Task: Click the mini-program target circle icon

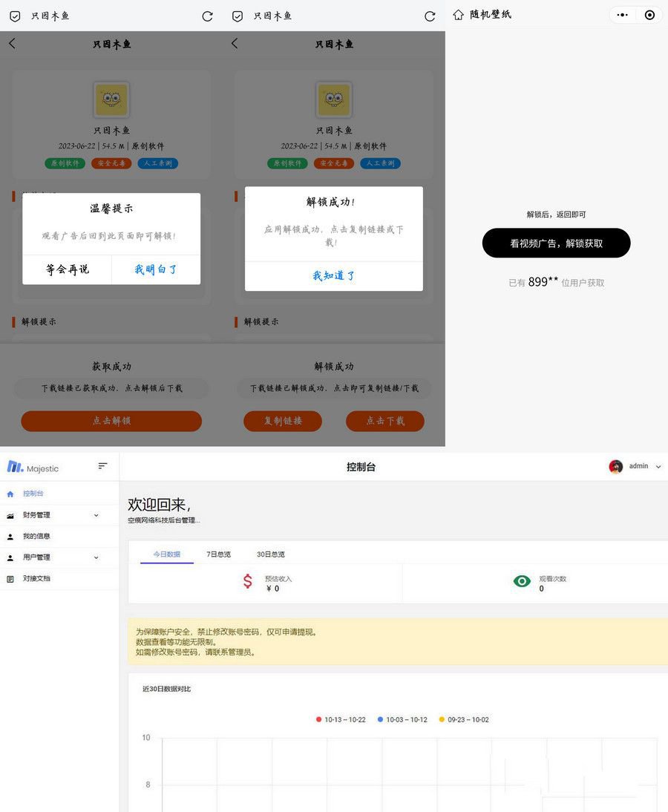Action: pyautogui.click(x=650, y=14)
